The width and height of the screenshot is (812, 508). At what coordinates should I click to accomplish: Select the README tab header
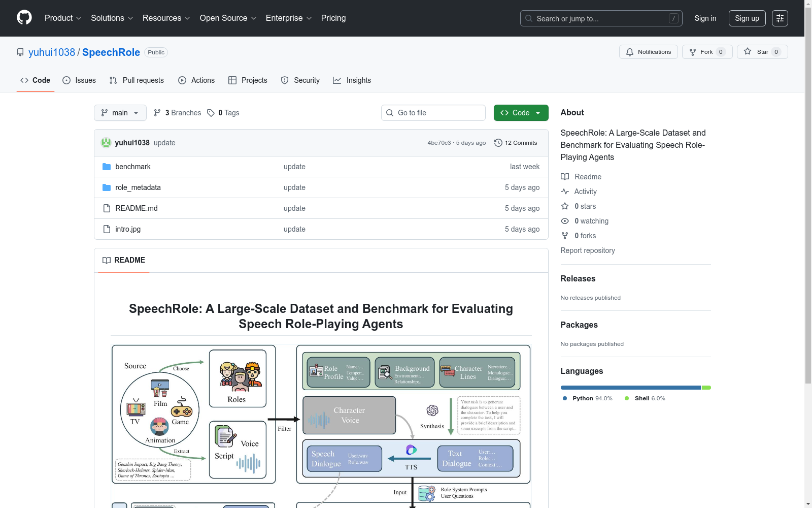(x=124, y=260)
